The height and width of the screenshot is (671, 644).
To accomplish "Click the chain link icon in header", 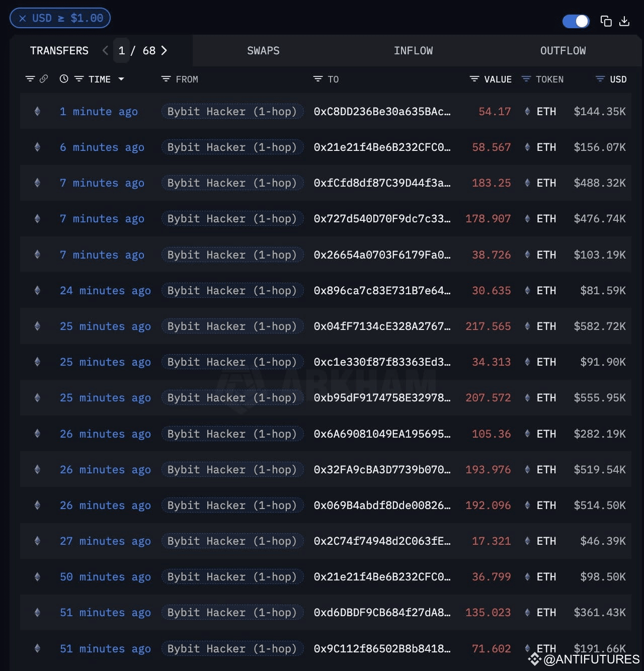I will tap(44, 79).
